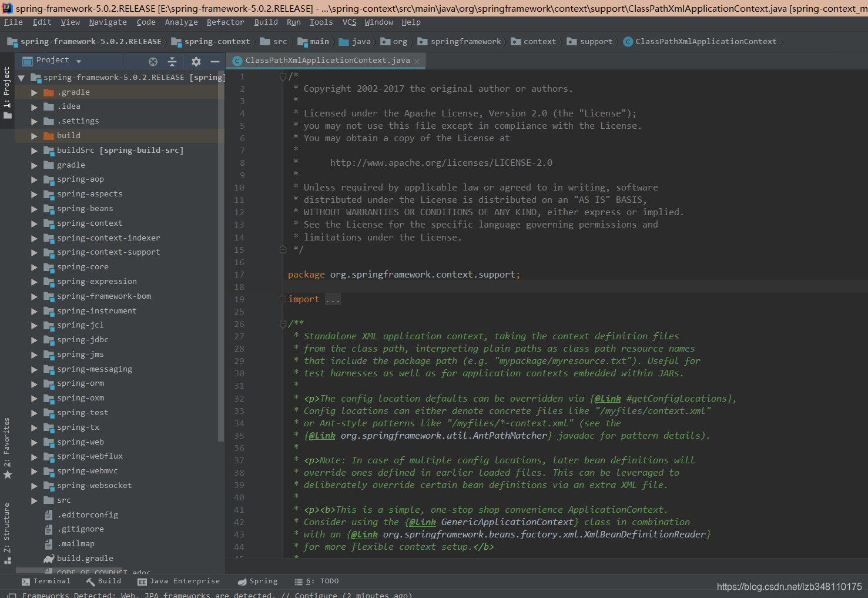This screenshot has height=598, width=868.
Task: Open the Help menu
Action: click(411, 22)
